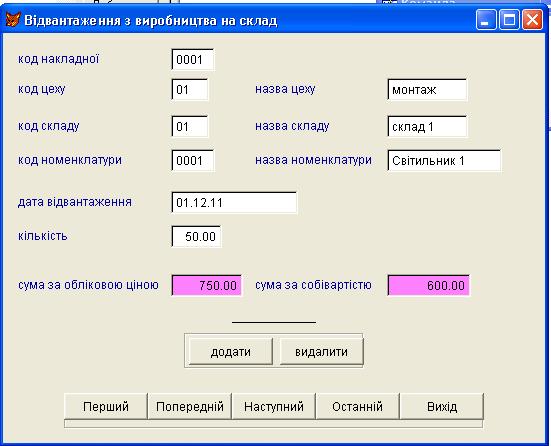Go to first record with 'Перший'

tap(106, 407)
